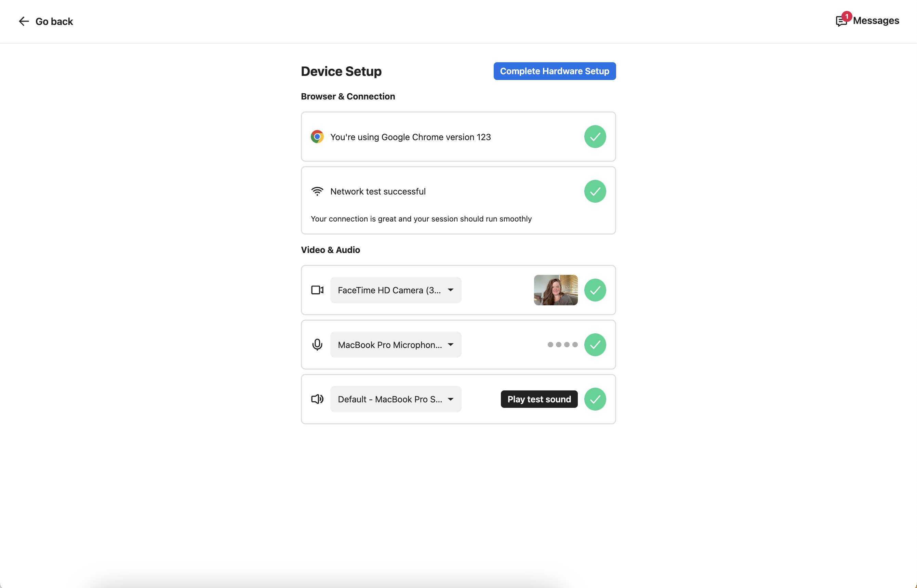
Task: Click Play test sound button
Action: [x=539, y=399]
